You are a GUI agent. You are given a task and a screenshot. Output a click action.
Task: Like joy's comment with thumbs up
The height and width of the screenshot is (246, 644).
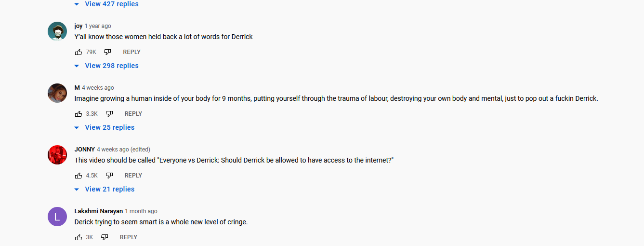(79, 52)
